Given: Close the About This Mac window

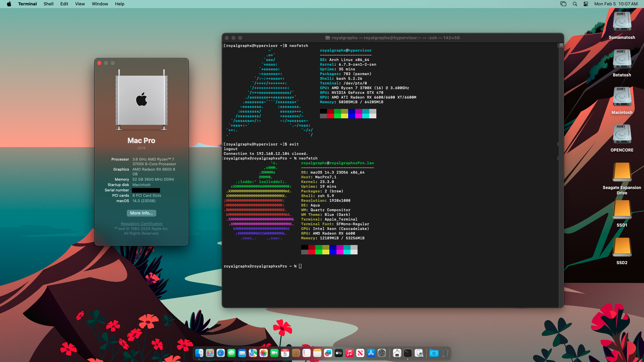Looking at the screenshot, I should click(x=99, y=63).
